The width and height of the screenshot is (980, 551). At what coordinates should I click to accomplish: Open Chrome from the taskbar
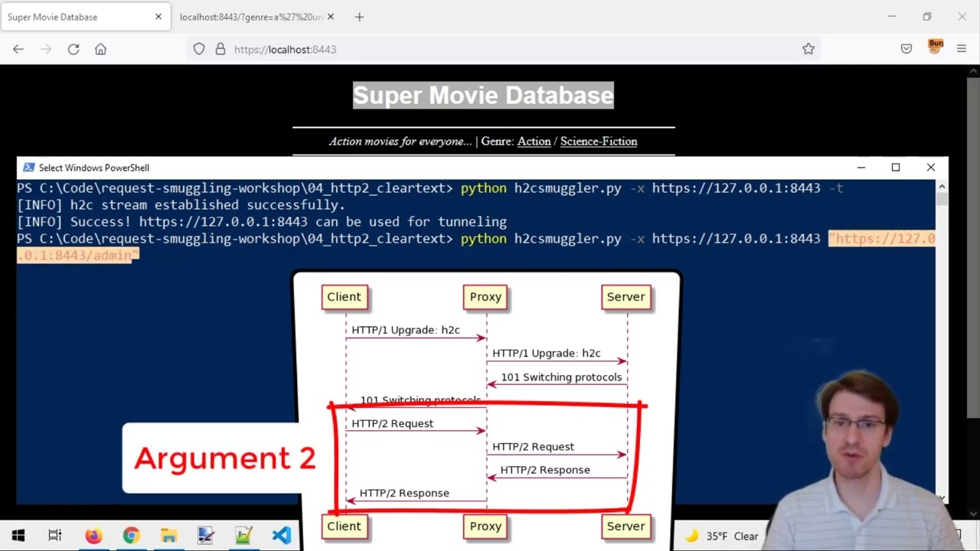(x=131, y=536)
